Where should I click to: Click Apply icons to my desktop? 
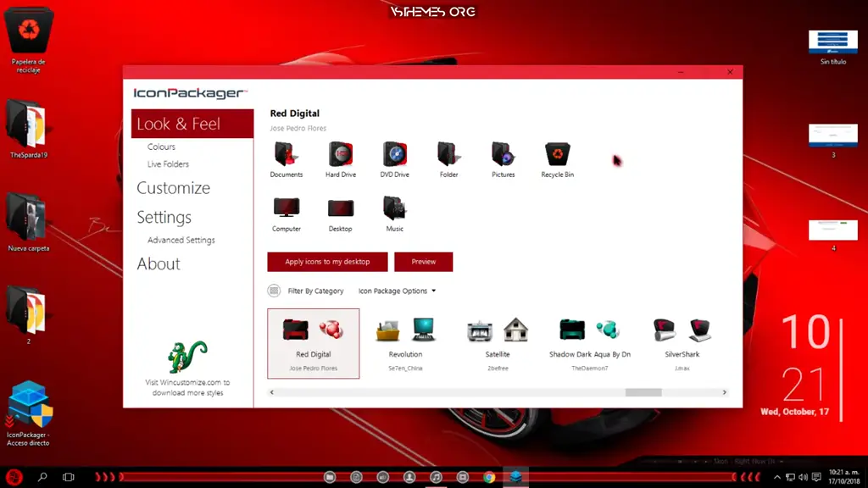click(x=327, y=262)
